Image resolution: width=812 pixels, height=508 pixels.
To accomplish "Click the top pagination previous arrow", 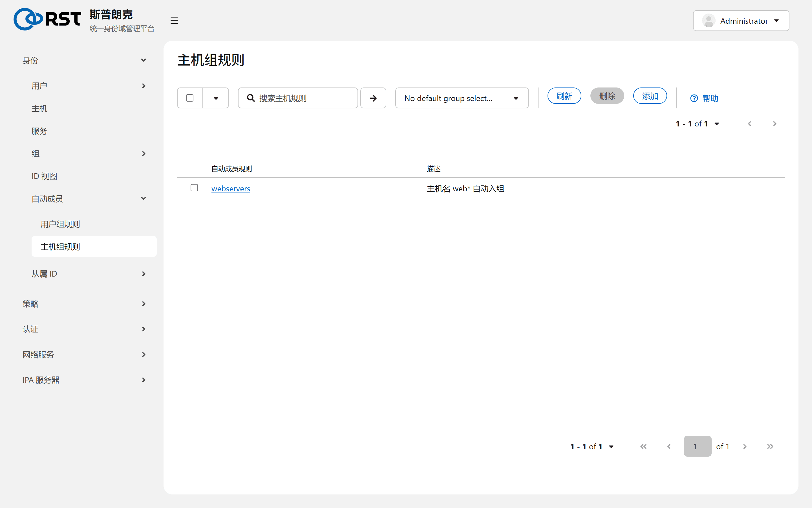I will (749, 124).
